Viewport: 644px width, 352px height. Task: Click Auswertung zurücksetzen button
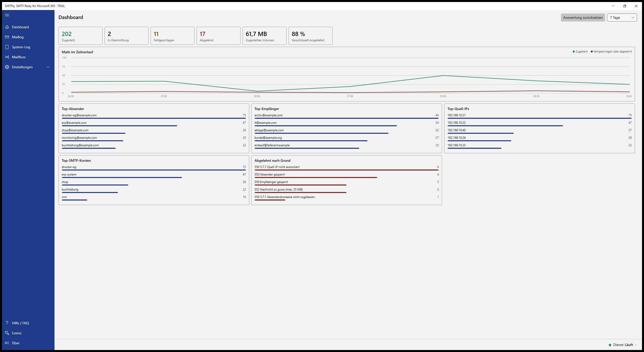(583, 17)
